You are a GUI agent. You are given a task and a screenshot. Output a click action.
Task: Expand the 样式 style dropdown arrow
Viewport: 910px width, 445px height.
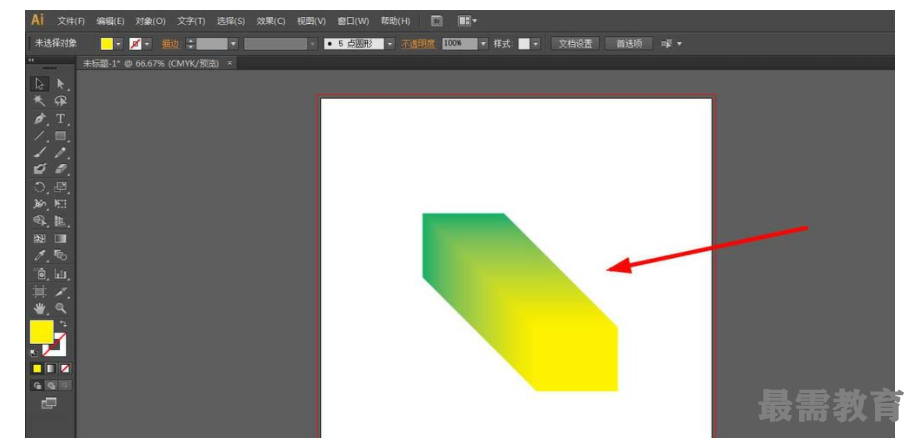536,44
